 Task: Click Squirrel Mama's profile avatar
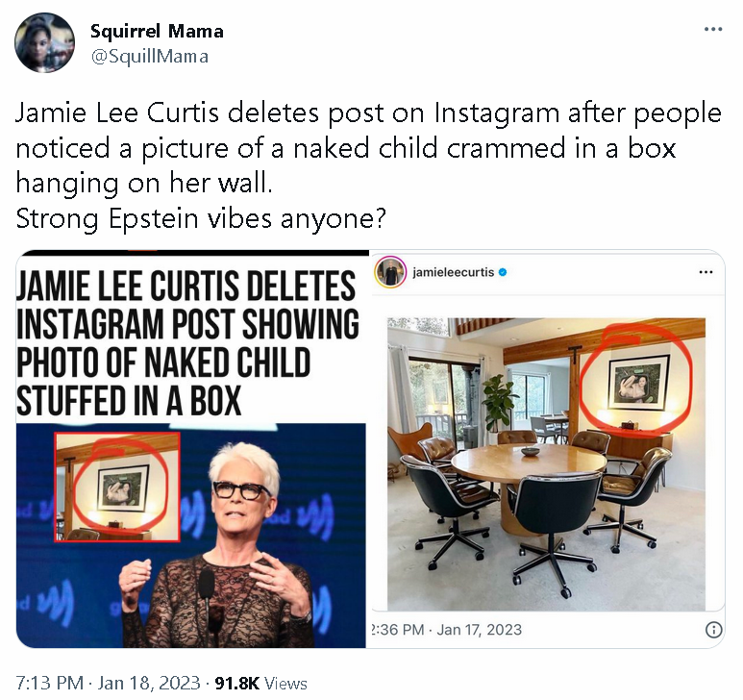point(44,42)
